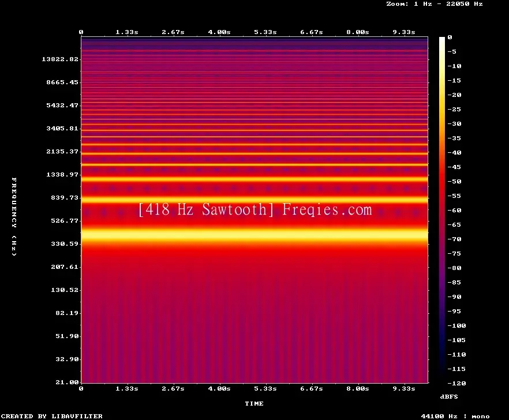This screenshot has width=509, height=420.
Task: Click the "CREATED BY LIBAVFILTER" credit text
Action: 52,416
